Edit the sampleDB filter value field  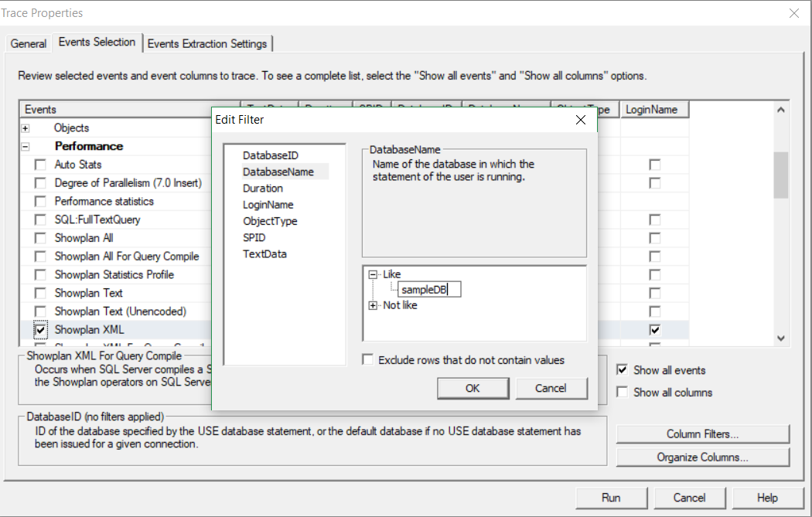430,289
